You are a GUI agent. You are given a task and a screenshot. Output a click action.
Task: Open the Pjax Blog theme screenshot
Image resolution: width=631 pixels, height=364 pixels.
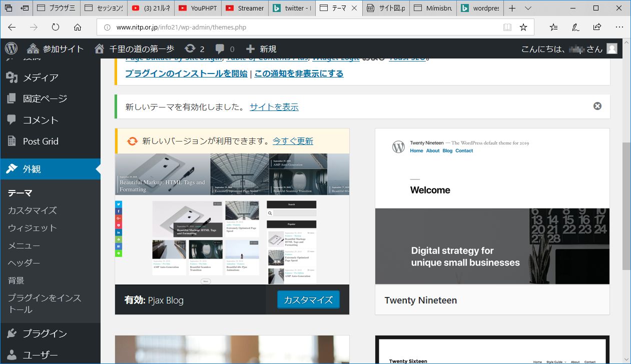232,219
